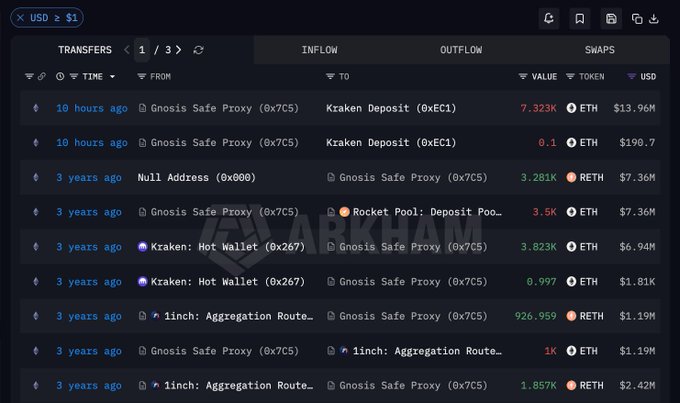This screenshot has width=680, height=403.
Task: Click the RETH token in 926.959 row
Action: point(585,316)
